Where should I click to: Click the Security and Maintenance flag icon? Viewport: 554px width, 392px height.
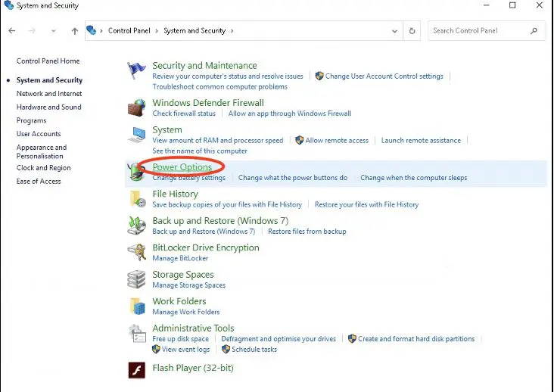coord(137,71)
